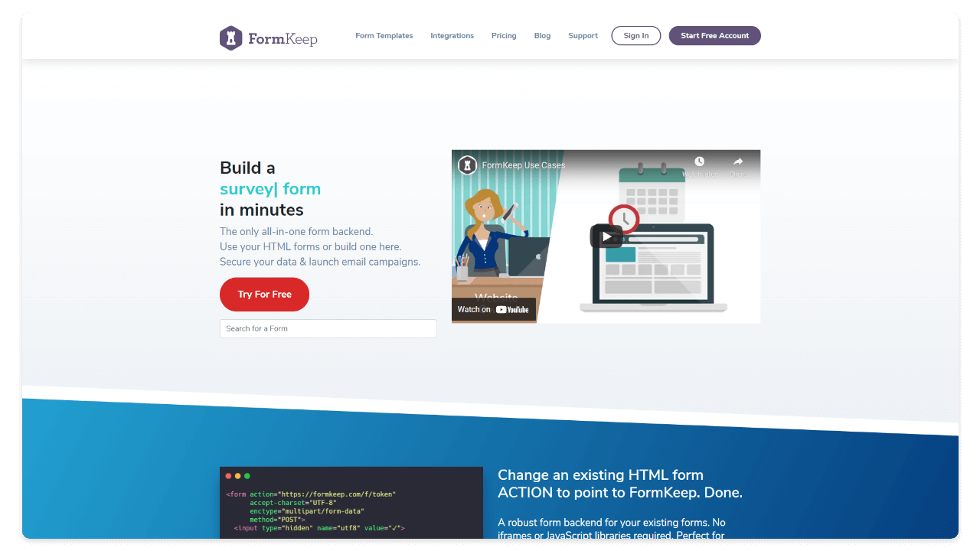Screen dimensions: 980x551
Task: Click 'Secure your data & launch email campaigns.'
Action: coord(320,262)
